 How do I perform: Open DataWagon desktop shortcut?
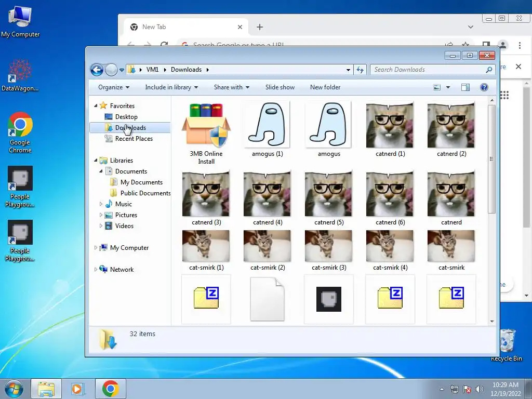pyautogui.click(x=20, y=75)
